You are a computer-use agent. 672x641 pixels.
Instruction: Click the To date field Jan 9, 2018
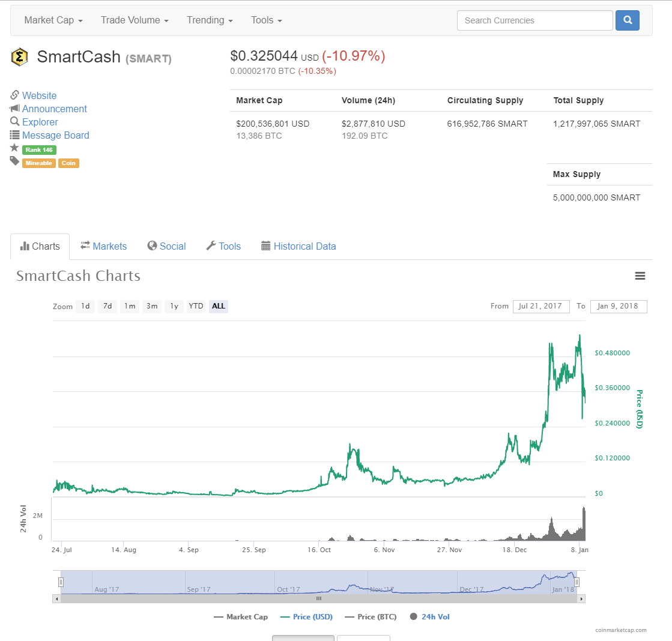click(x=619, y=306)
